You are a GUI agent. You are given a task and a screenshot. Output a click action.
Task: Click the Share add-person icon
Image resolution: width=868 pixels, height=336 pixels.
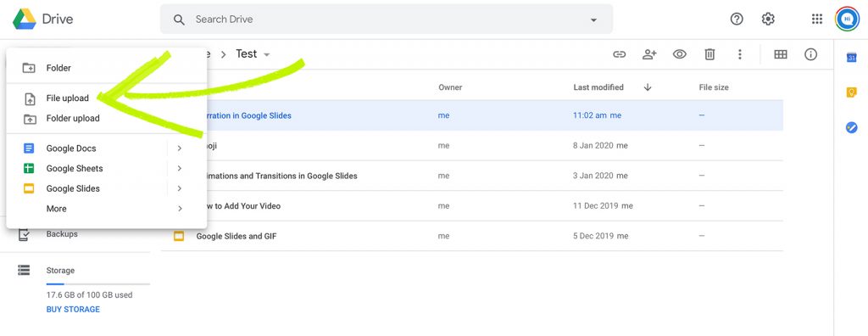(x=649, y=54)
